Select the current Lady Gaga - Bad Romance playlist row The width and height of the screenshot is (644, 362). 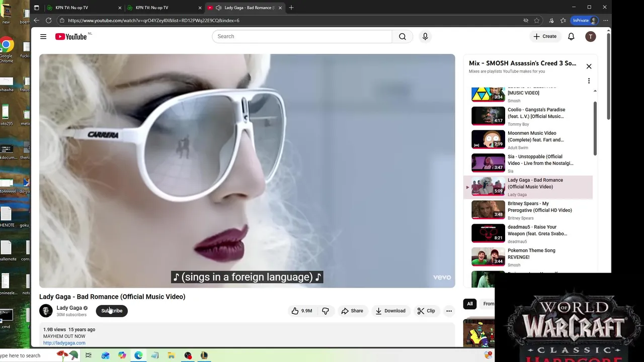point(528,187)
